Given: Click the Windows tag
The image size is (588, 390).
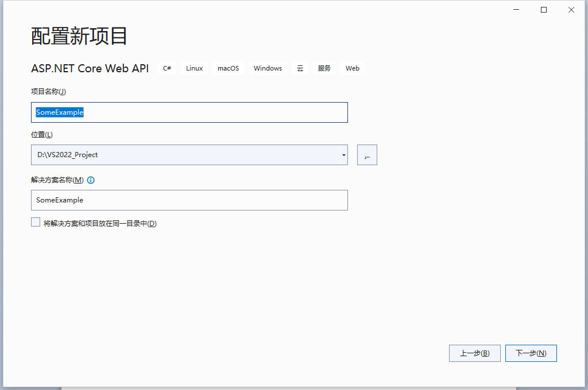Looking at the screenshot, I should pyautogui.click(x=268, y=68).
